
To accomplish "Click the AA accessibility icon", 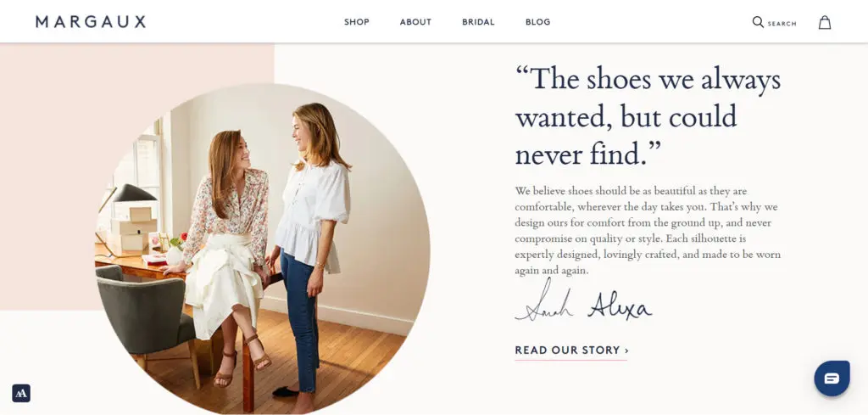I will [x=21, y=394].
